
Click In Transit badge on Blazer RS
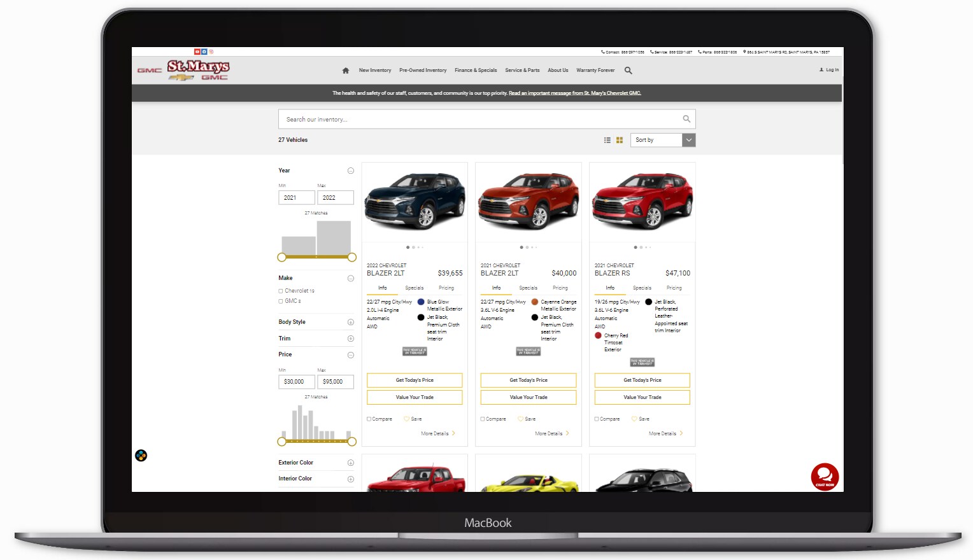point(643,362)
